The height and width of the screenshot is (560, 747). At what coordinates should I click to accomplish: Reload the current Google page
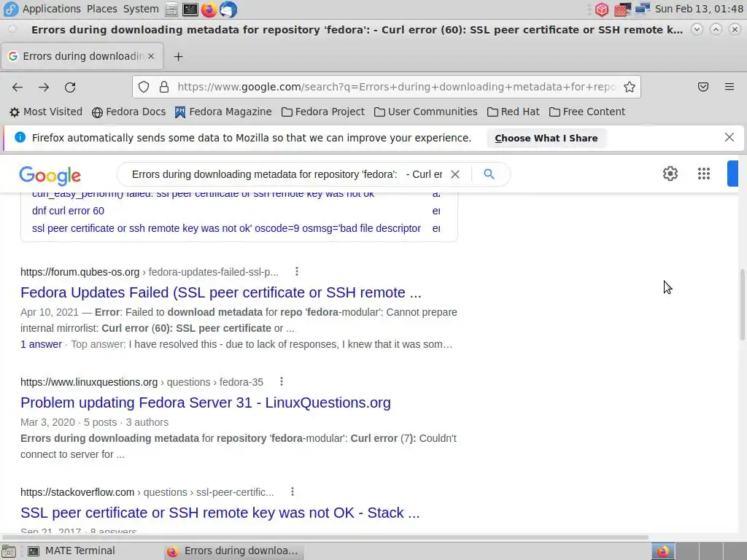click(70, 87)
